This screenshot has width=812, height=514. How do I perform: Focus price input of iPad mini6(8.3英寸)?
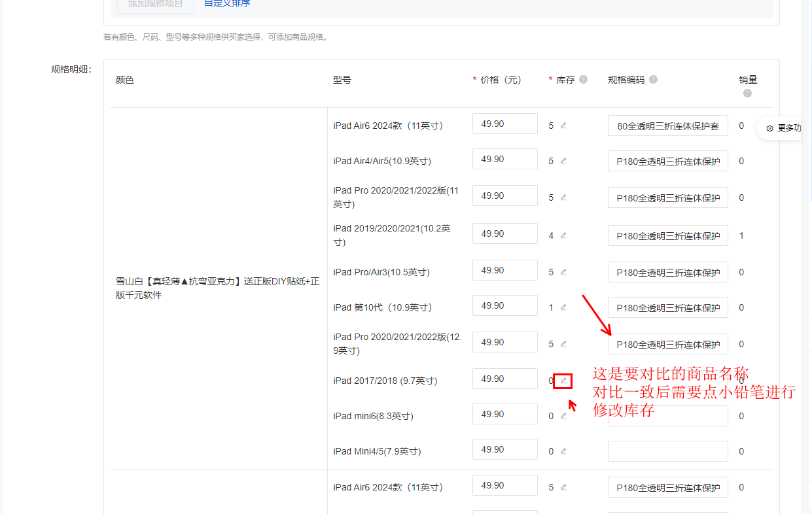pyautogui.click(x=505, y=414)
